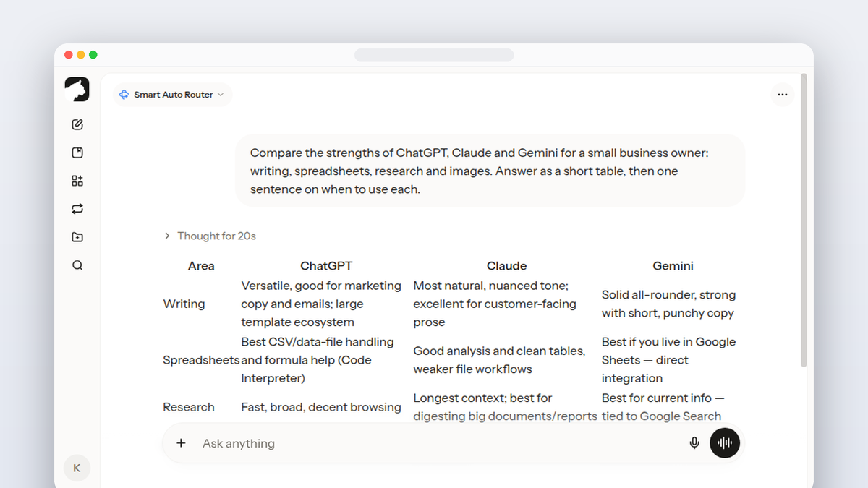Click the Research row label
Viewport: 868px width, 488px height.
tap(189, 407)
